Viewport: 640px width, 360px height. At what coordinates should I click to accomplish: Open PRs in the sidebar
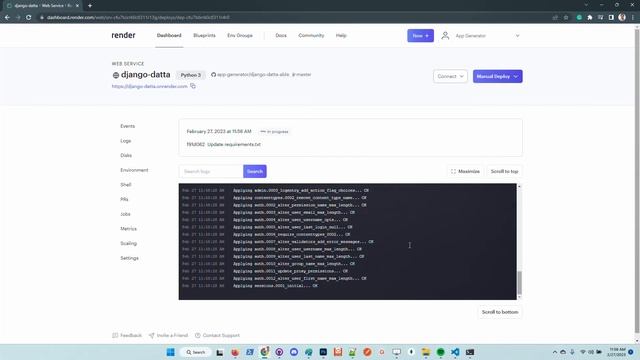(x=124, y=200)
